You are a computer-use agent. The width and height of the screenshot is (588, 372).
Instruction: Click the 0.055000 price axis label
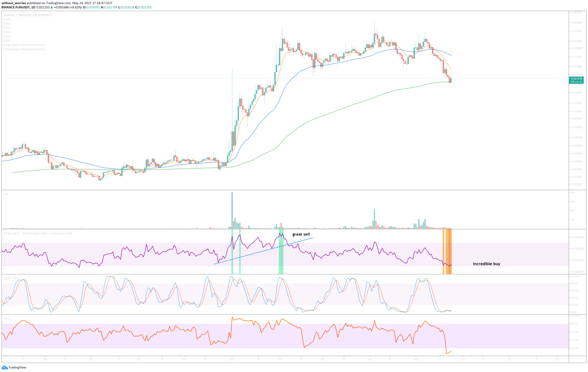point(576,31)
